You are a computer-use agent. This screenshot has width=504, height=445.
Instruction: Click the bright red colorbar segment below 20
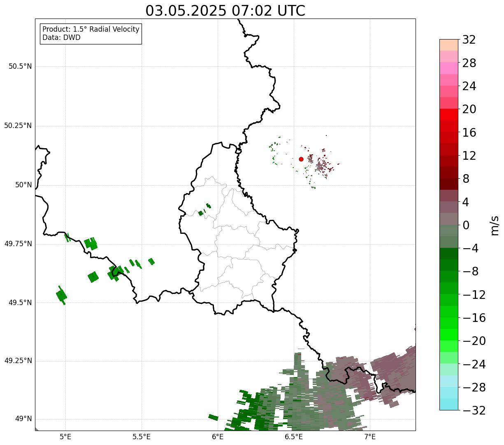[x=449, y=114]
